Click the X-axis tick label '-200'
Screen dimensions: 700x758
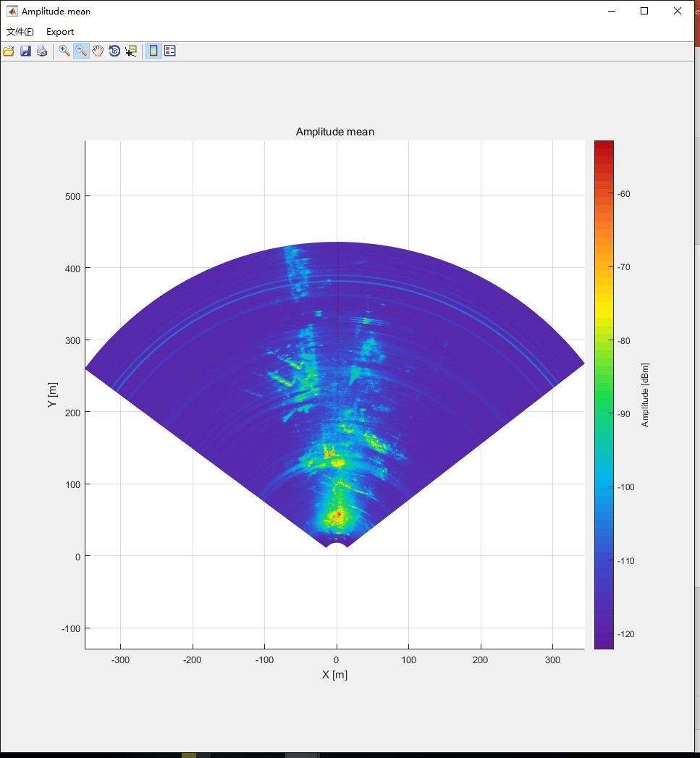pyautogui.click(x=193, y=660)
